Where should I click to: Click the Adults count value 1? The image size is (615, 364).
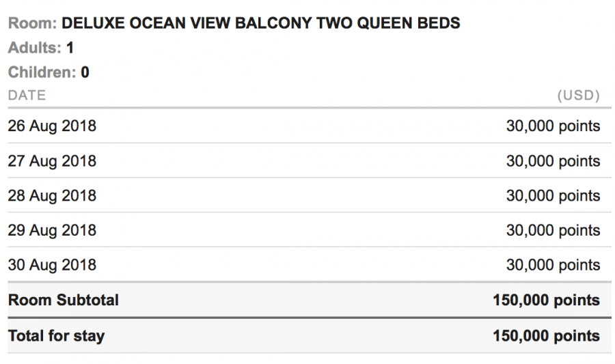coord(70,48)
